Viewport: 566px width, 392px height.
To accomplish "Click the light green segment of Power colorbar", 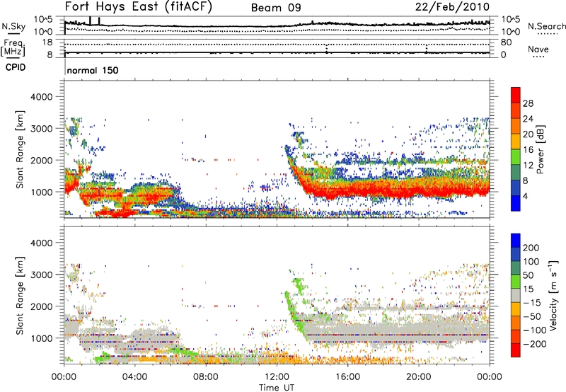I will tap(516, 157).
